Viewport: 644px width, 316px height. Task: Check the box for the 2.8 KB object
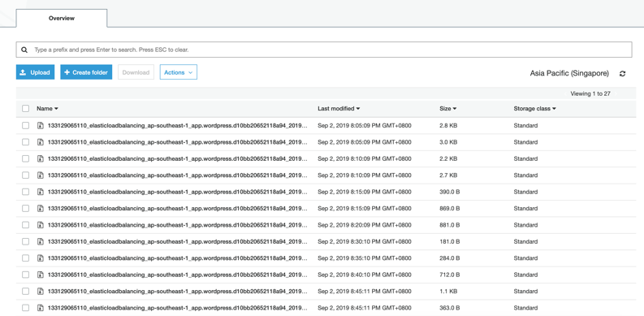[25, 125]
